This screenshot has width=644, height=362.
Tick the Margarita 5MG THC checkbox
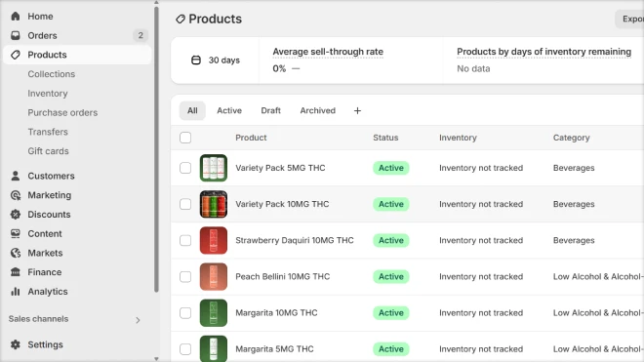[185, 349]
